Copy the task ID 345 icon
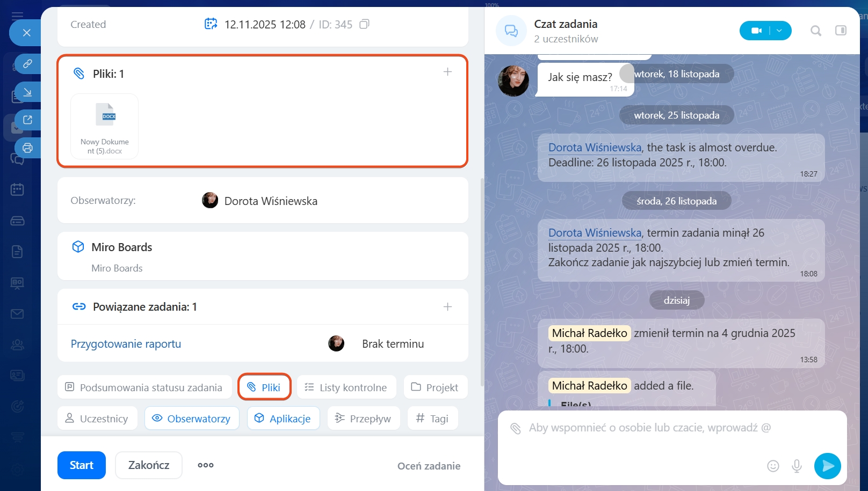 [x=364, y=24]
